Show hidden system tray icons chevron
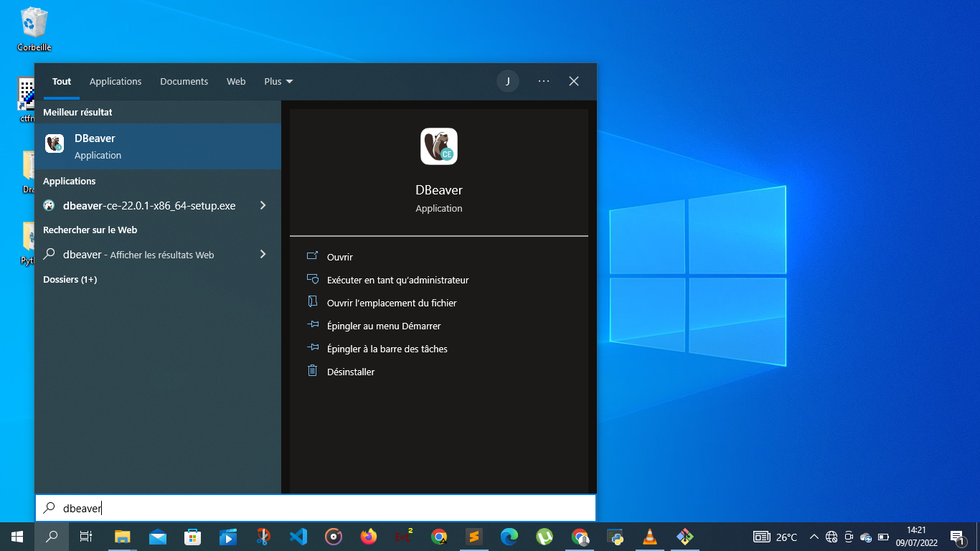The image size is (980, 551). pos(814,537)
